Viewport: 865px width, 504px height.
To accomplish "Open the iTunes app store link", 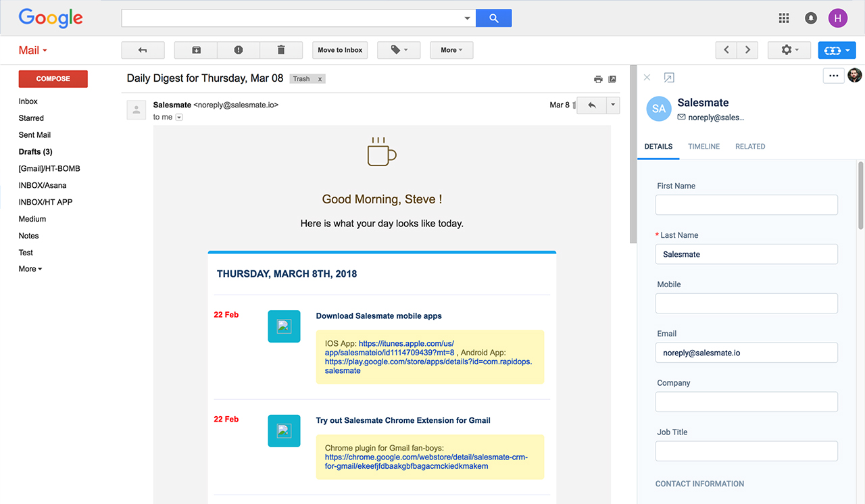I will click(389, 348).
